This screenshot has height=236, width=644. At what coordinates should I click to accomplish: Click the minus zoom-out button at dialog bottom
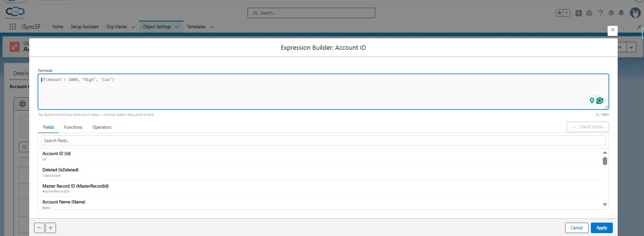click(39, 228)
